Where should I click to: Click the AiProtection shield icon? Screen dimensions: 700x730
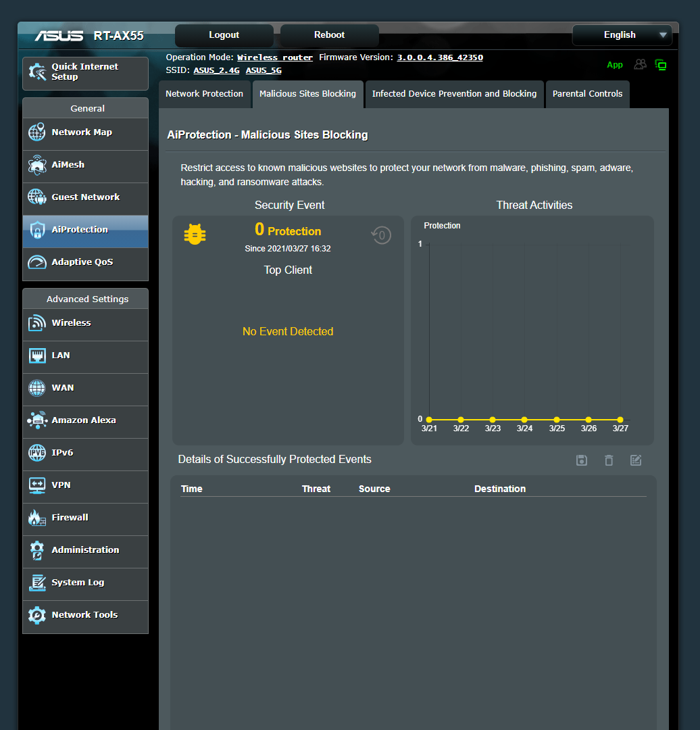[36, 230]
